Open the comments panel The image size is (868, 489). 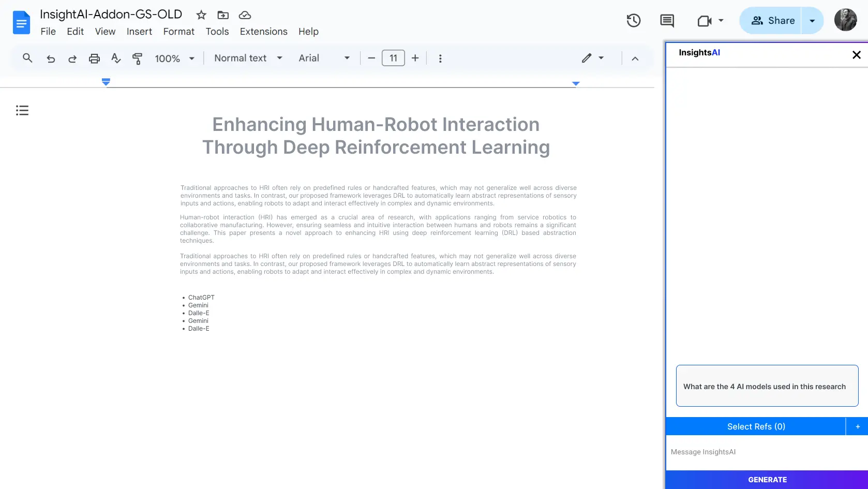(667, 21)
